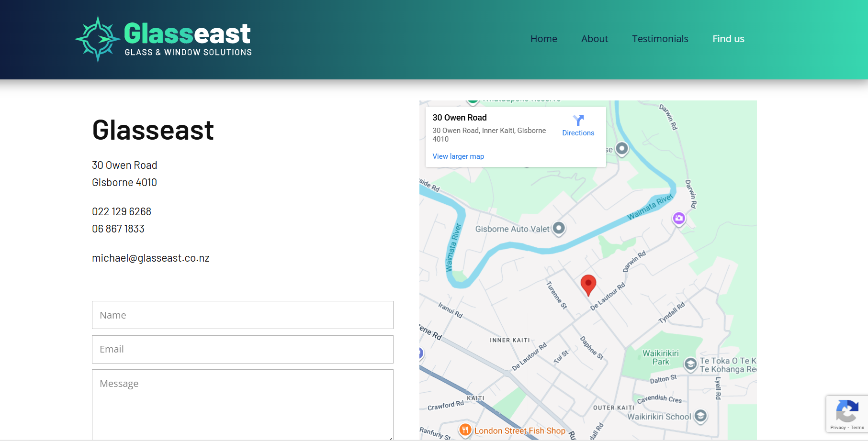Click the Glasseast compass logo
Screen dimensions: 868x441
point(98,39)
